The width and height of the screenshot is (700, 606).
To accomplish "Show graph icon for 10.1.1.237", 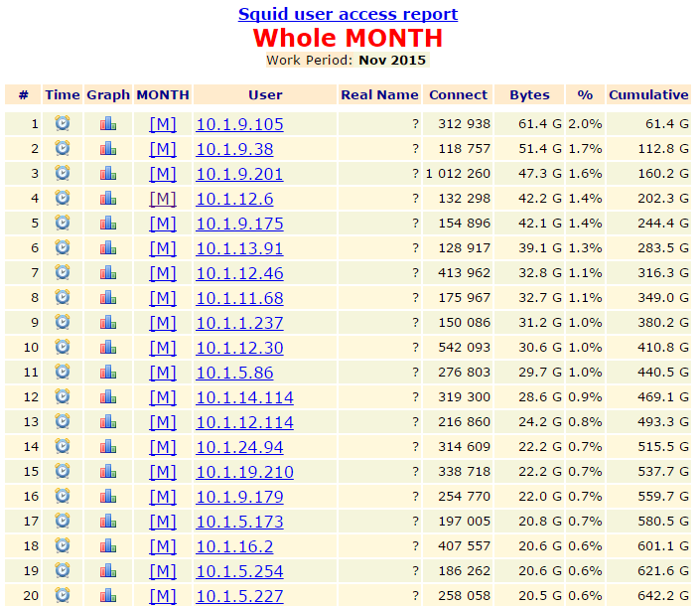I will pos(108,322).
